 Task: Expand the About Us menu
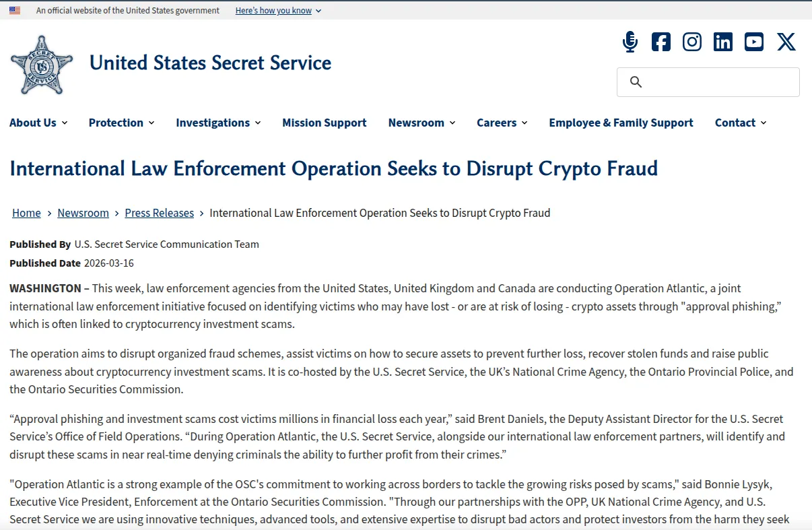coord(38,123)
